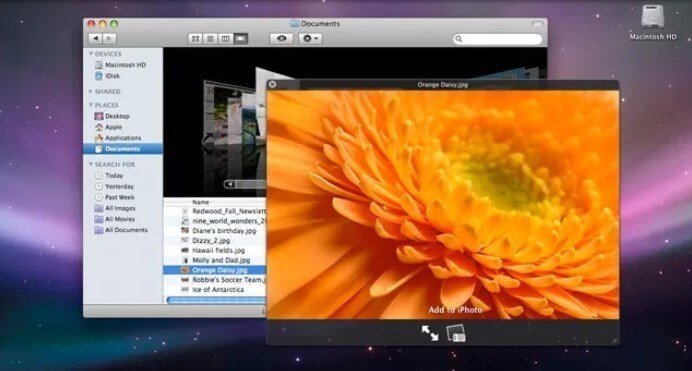Open the Action gear dropdown menu
The height and width of the screenshot is (371, 692).
coord(310,39)
